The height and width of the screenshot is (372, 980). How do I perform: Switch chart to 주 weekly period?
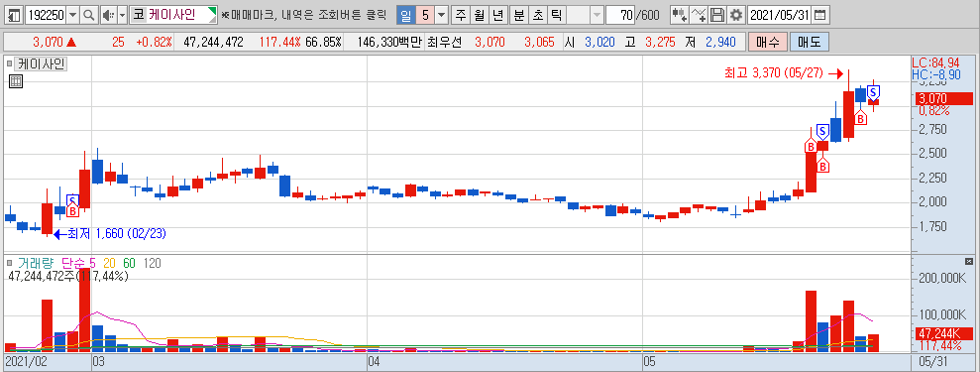coord(461,14)
